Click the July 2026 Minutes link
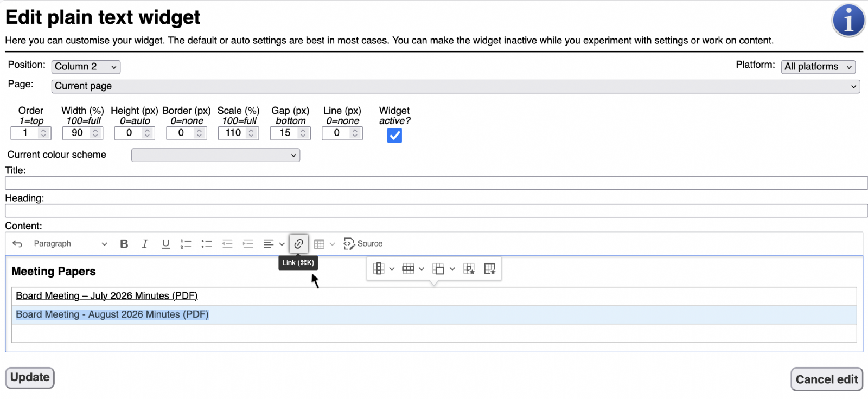 click(106, 296)
